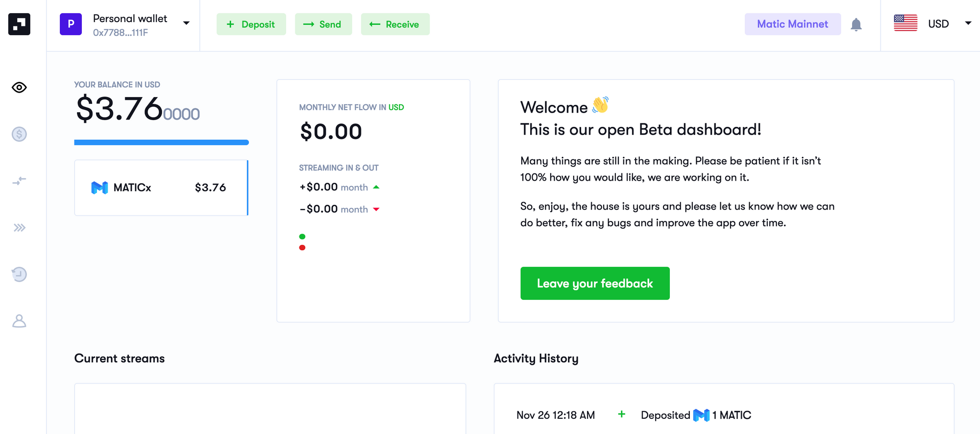Click the Superfluid logo top left
This screenshot has height=434, width=980.
coord(18,24)
